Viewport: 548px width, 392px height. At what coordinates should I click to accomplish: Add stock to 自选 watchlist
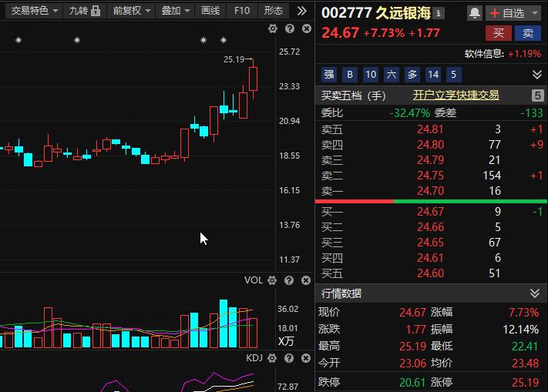coord(506,13)
